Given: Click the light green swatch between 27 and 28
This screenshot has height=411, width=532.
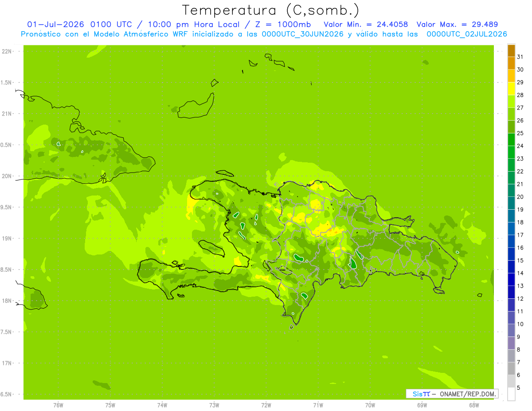Looking at the screenshot, I should coord(511,102).
